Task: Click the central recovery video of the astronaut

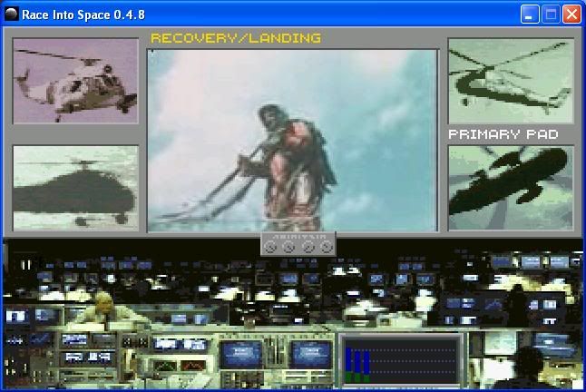Action: point(293,141)
